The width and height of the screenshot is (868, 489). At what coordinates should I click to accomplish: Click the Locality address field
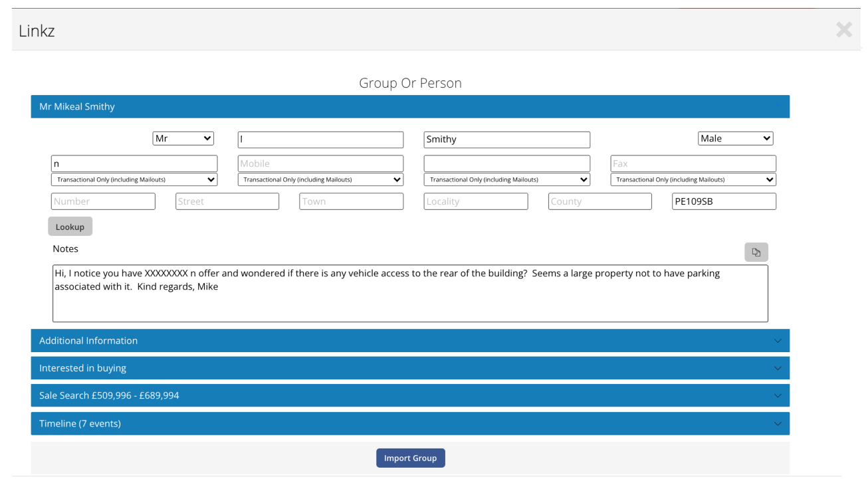coord(476,201)
